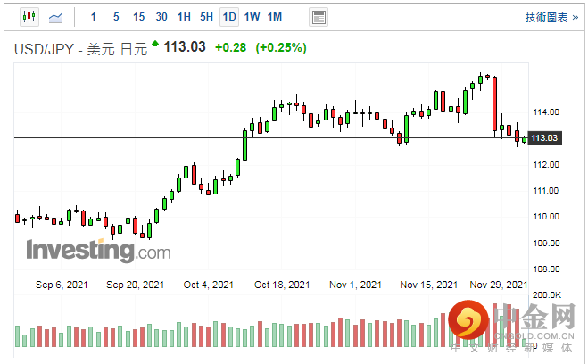Click the Oct 4, 2021 date label

point(209,285)
